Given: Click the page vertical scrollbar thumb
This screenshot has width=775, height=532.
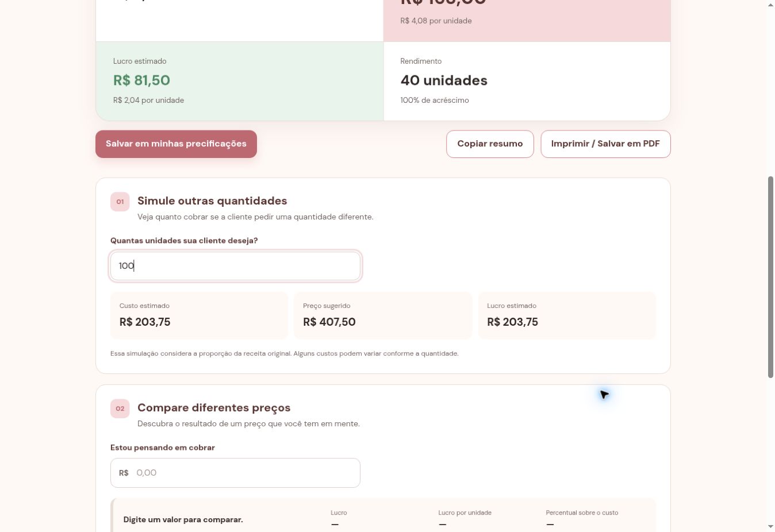Looking at the screenshot, I should point(770,277).
